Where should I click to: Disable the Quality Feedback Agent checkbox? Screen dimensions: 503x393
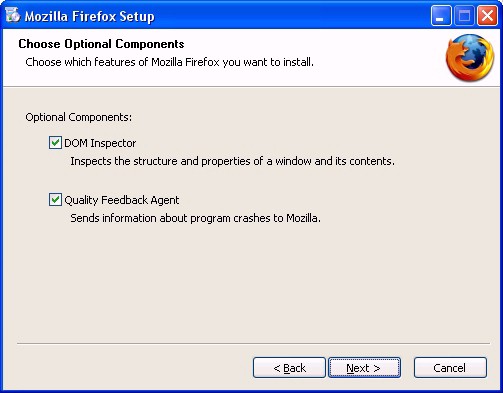(55, 200)
